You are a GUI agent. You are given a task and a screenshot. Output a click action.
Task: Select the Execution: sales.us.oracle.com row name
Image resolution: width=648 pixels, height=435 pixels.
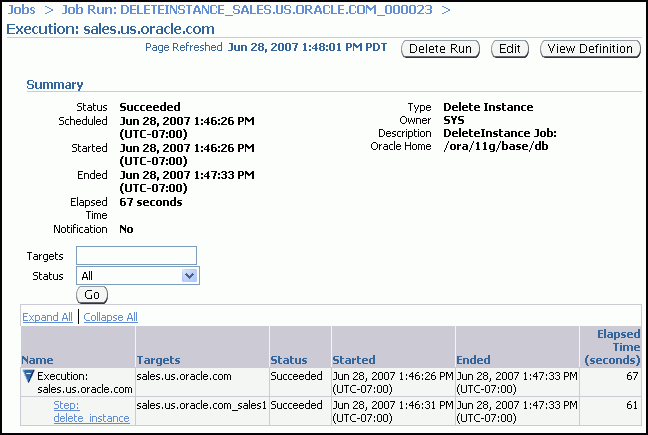85,382
